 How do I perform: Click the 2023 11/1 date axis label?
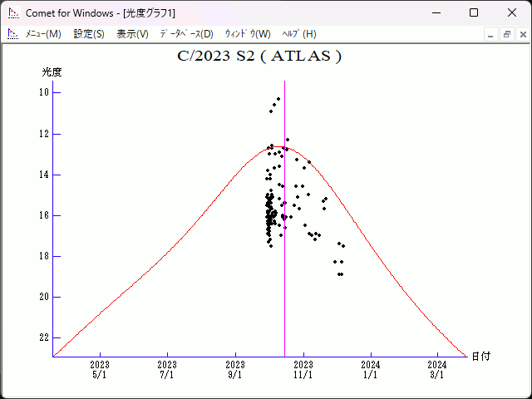(303, 370)
